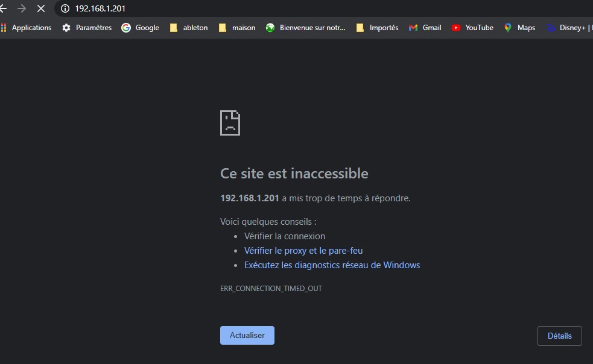The width and height of the screenshot is (593, 364).
Task: Click the back navigation arrow
Action: click(x=3, y=8)
